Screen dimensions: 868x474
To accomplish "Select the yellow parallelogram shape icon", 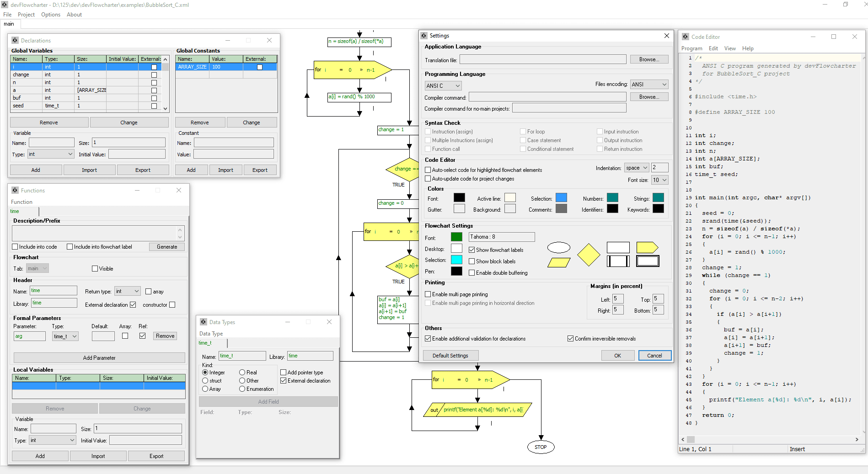I will pyautogui.click(x=558, y=262).
